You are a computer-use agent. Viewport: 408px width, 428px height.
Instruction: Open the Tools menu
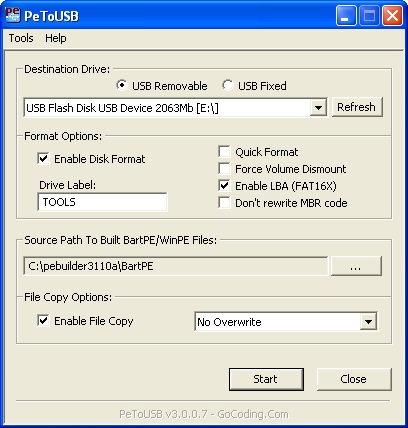(21, 38)
